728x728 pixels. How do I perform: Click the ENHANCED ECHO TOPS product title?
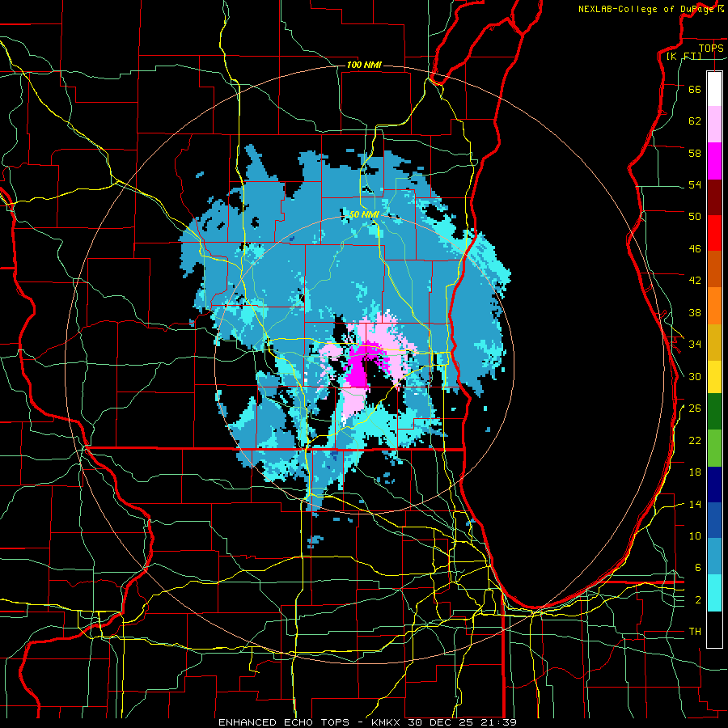(284, 722)
